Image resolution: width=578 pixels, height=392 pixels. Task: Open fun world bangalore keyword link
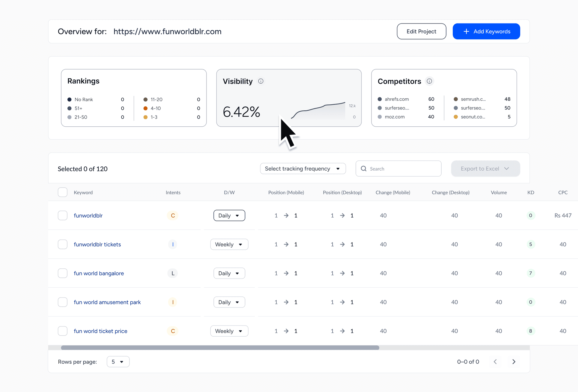(x=99, y=273)
